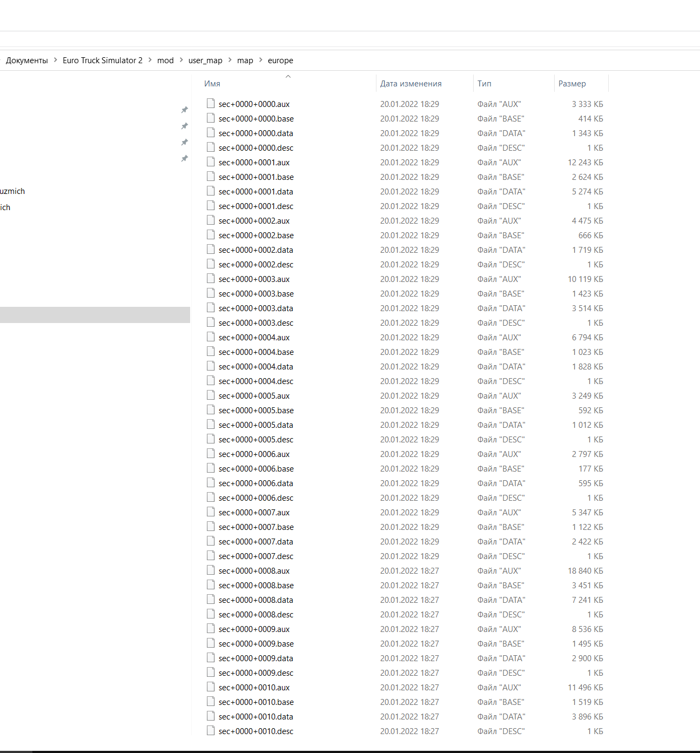Select file sec+0000+0006.base
Screen dimensions: 700x753
(256, 468)
